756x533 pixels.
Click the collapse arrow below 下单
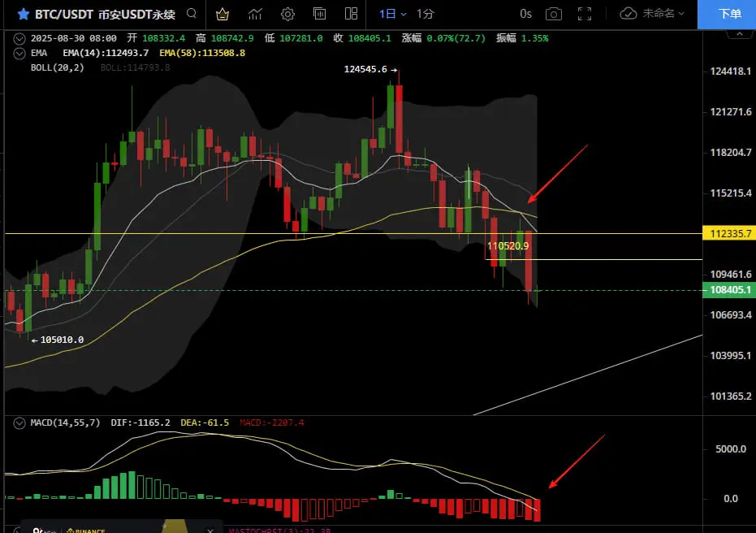click(739, 34)
